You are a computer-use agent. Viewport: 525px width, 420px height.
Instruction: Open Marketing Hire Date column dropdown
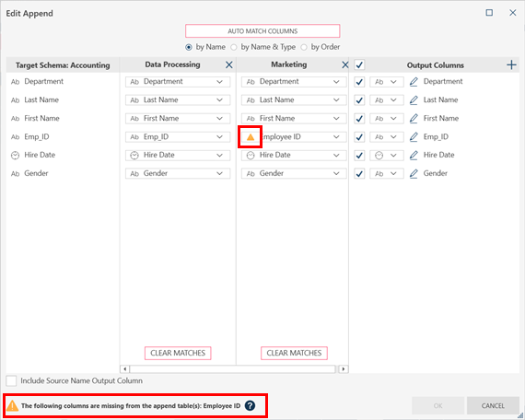coord(294,155)
